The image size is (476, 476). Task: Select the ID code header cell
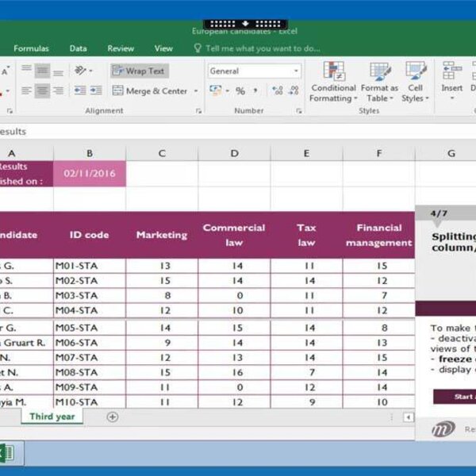click(x=90, y=235)
